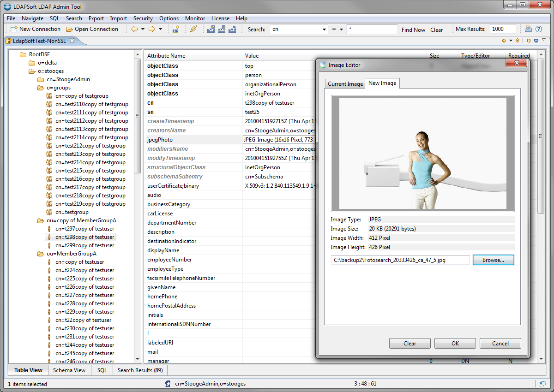The image size is (554, 392).
Task: Open the search attribute dropdown showing cn
Action: click(324, 30)
